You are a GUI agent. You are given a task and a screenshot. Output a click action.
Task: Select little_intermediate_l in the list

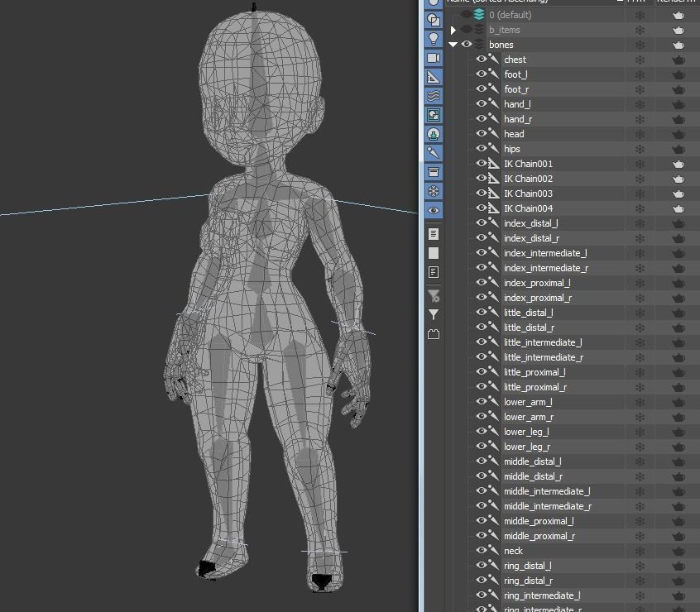click(543, 342)
